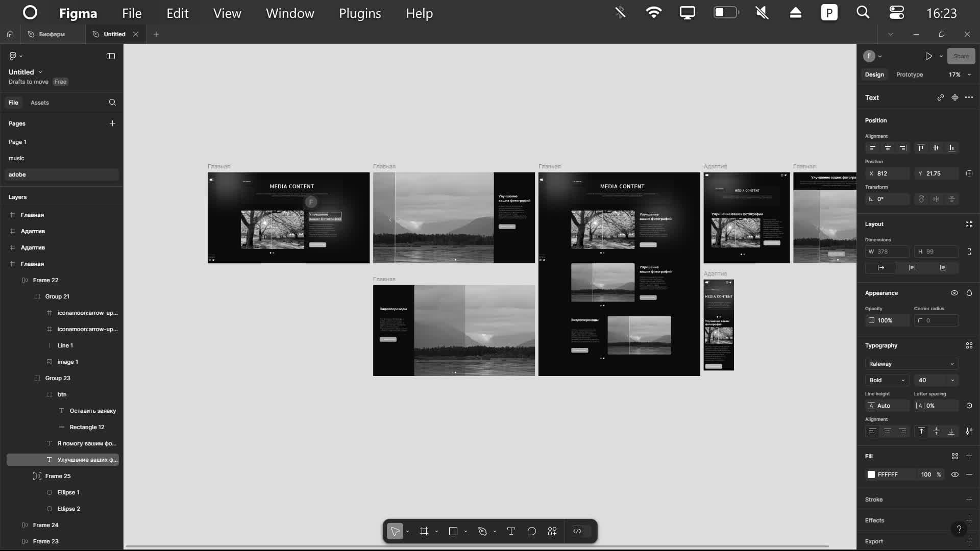Align selection to horizontal center
Image resolution: width=980 pixels, height=551 pixels.
pos(888,148)
